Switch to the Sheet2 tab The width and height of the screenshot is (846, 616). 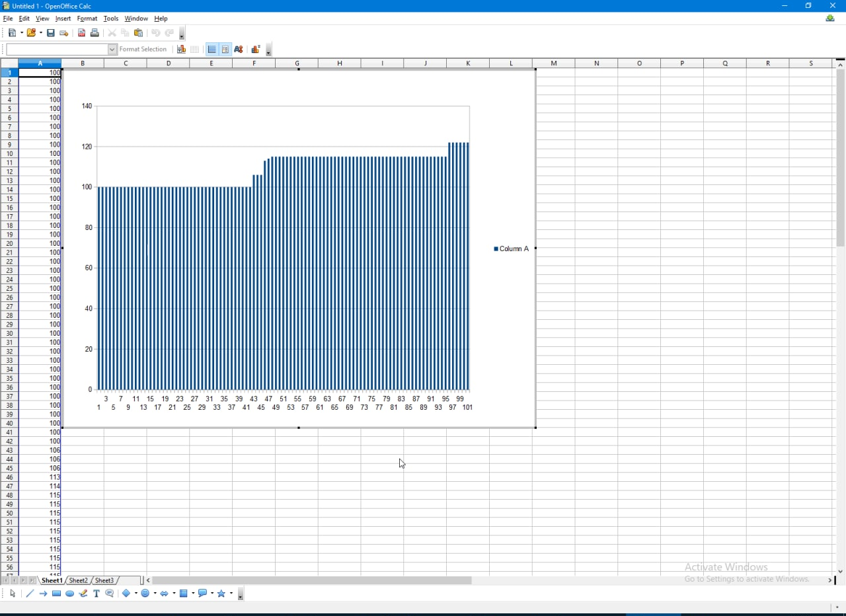pyautogui.click(x=78, y=580)
